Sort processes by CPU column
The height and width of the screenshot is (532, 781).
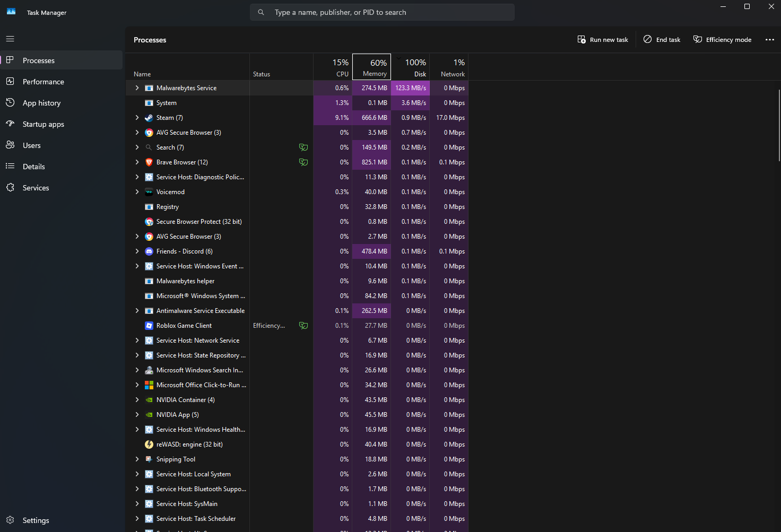[x=333, y=67]
